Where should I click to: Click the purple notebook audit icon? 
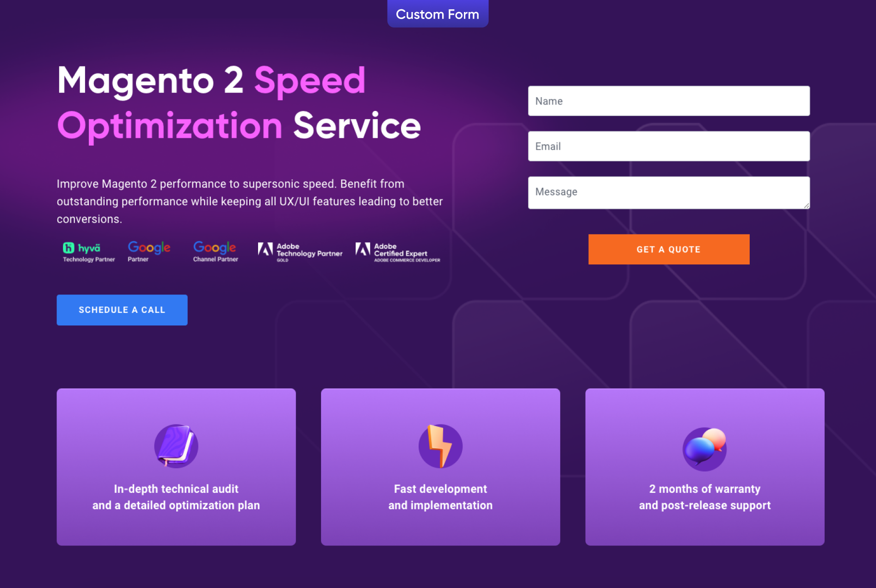click(x=176, y=446)
